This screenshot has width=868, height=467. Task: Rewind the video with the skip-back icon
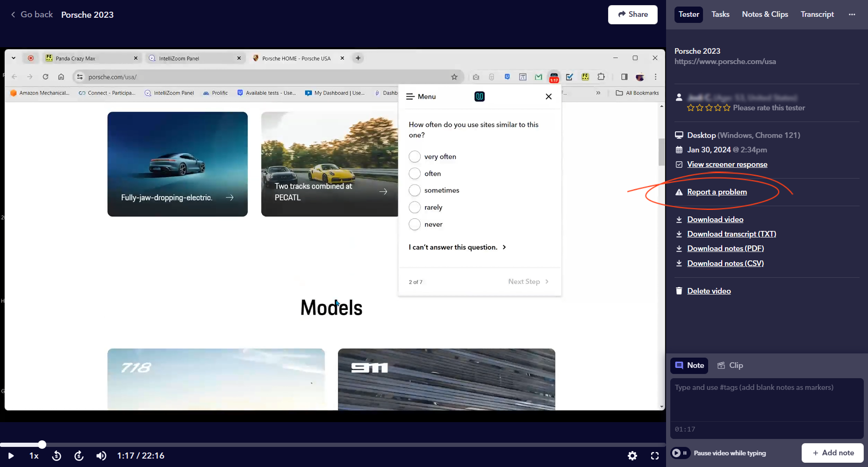(x=57, y=456)
